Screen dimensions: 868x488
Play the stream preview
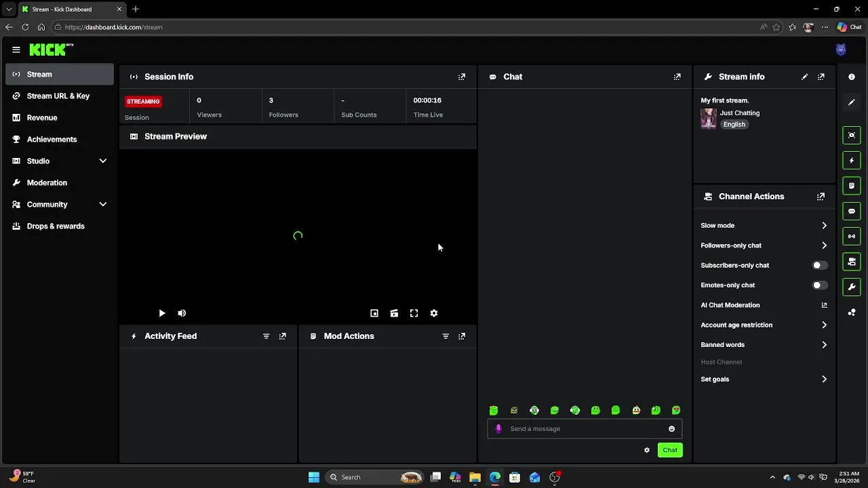click(x=162, y=313)
